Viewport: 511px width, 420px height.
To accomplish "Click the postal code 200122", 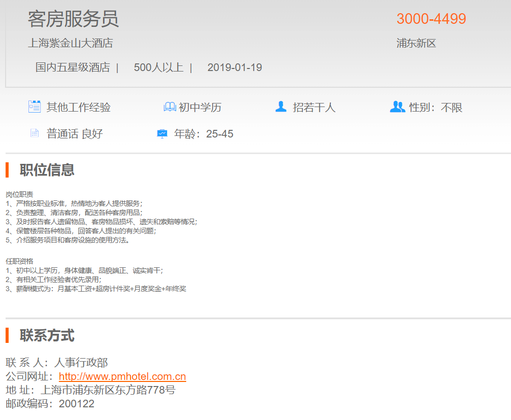I will (77, 404).
